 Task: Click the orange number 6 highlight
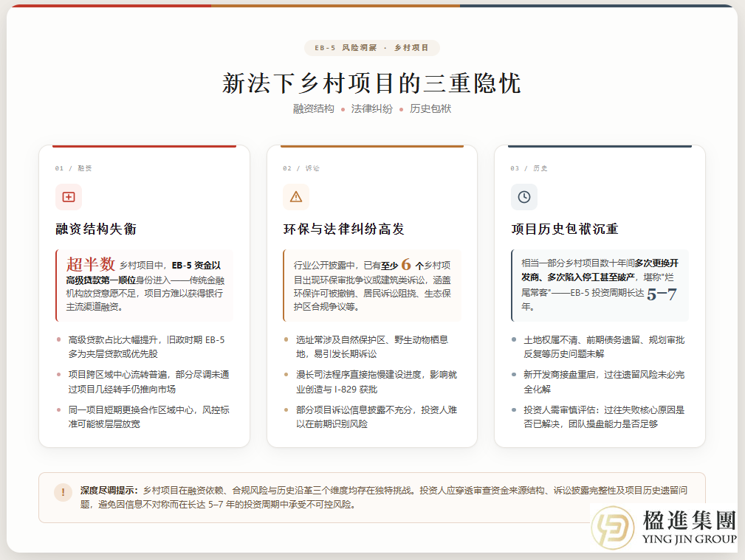(x=406, y=264)
